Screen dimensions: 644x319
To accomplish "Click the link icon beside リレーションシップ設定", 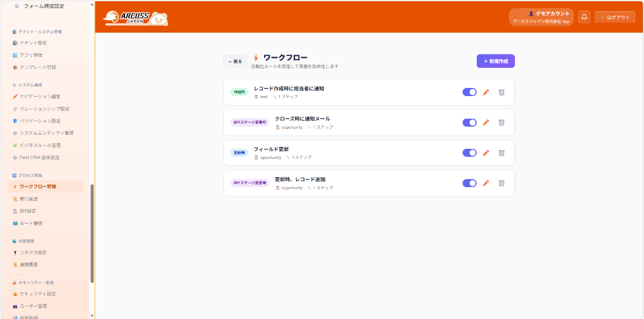I will click(15, 109).
